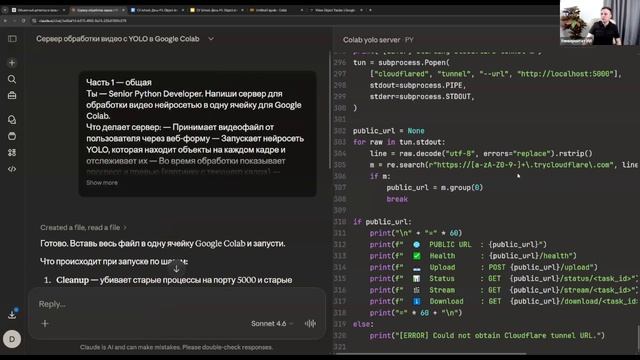Open Projects box icon in sidebar

point(12,136)
